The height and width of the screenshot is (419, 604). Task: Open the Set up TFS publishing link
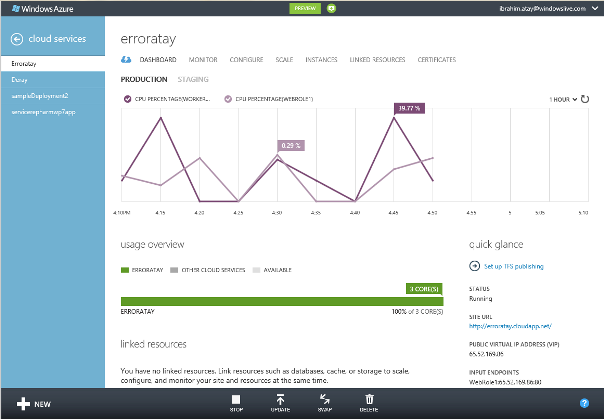[513, 266]
